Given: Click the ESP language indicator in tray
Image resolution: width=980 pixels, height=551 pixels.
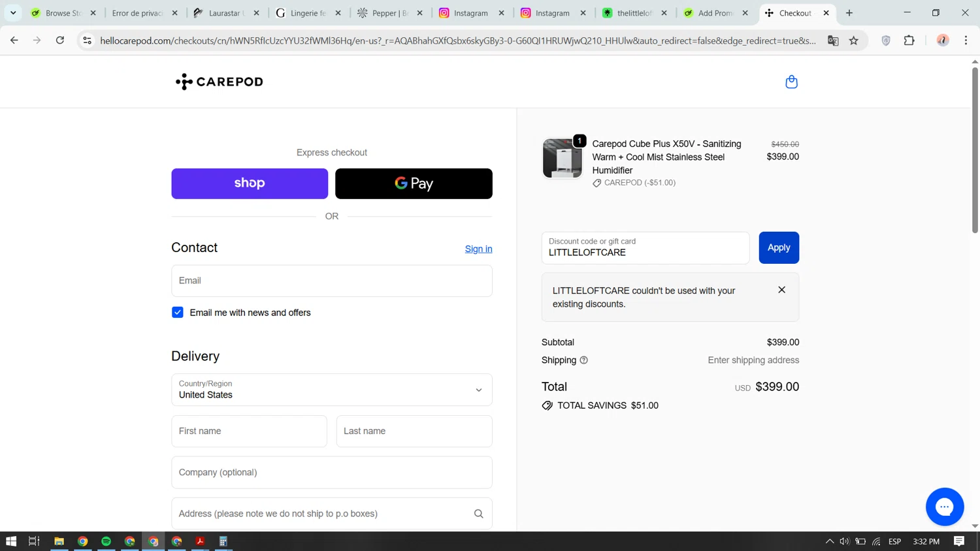Looking at the screenshot, I should [x=895, y=541].
